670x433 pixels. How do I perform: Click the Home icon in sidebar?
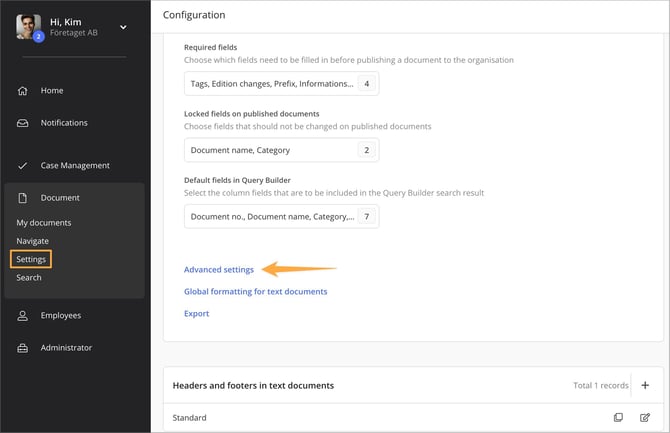[23, 91]
